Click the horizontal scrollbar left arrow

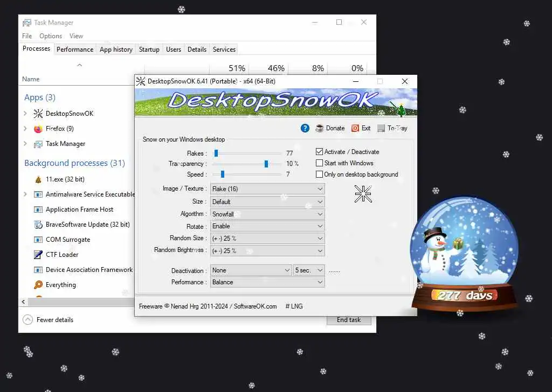pos(24,302)
